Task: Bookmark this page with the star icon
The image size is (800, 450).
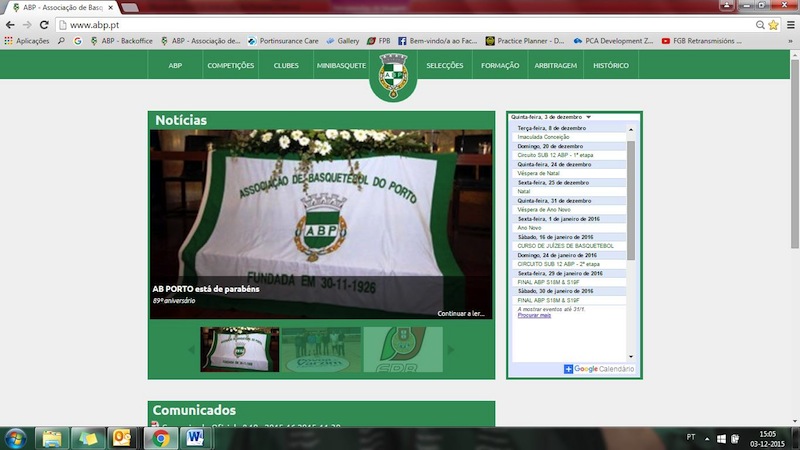Action: 773,25
